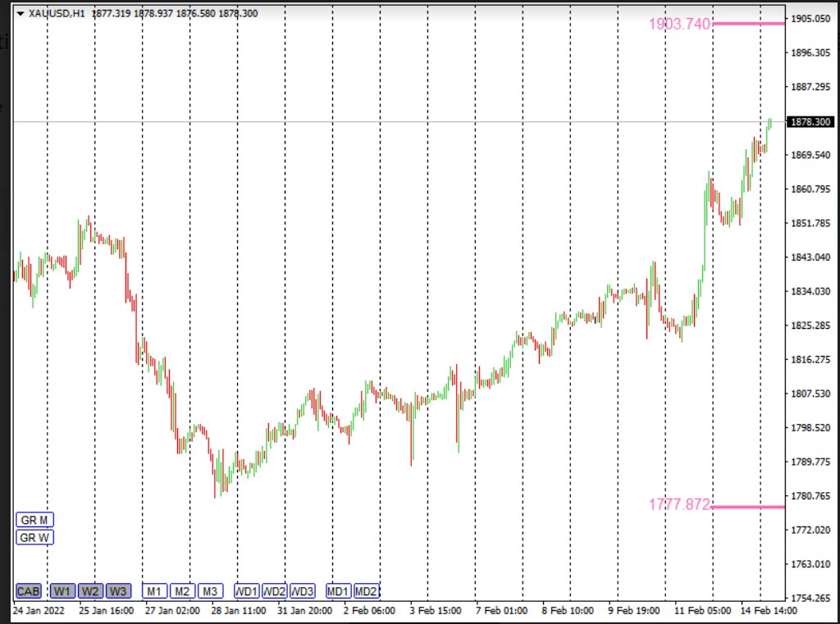
Task: Toggle the W1 button
Action: [62, 591]
